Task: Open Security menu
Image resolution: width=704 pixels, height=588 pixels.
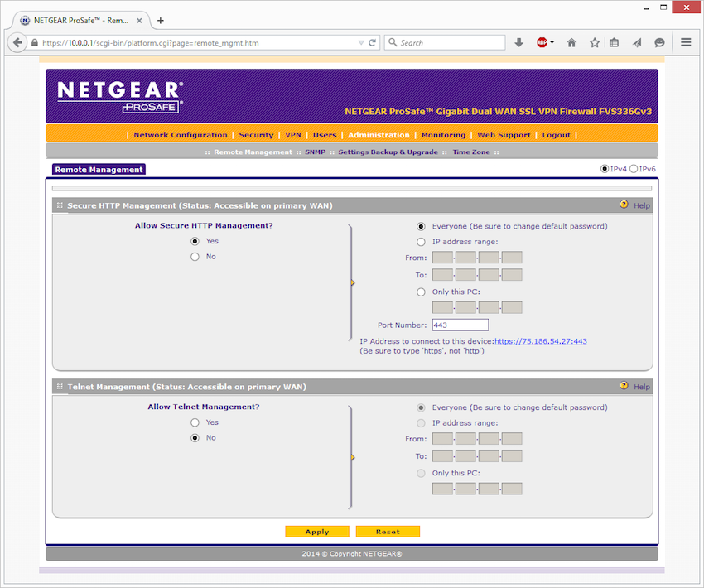Action: click(256, 135)
